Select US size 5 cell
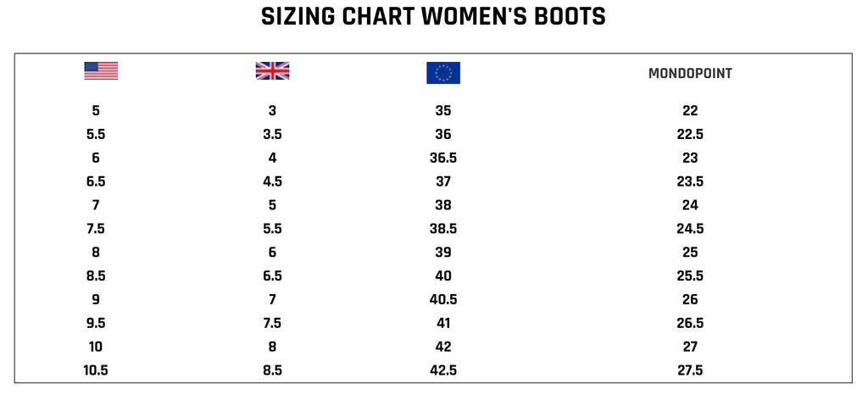The image size is (868, 406). (x=96, y=111)
